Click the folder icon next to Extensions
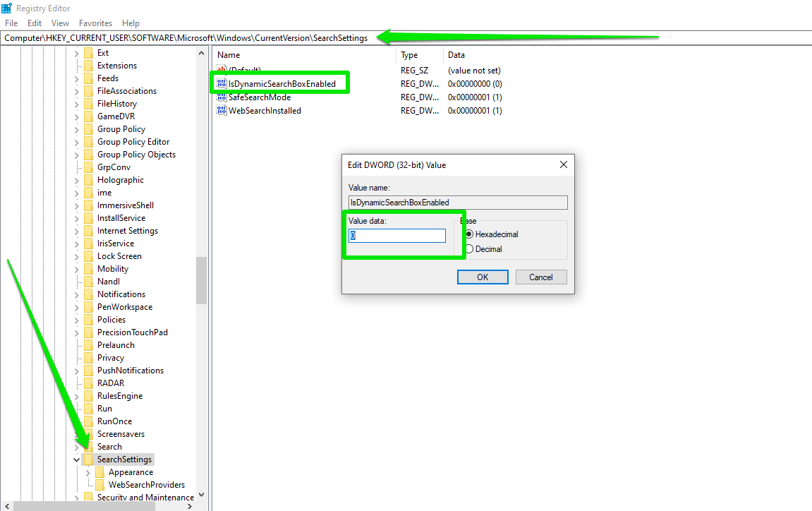The width and height of the screenshot is (812, 511). [89, 66]
